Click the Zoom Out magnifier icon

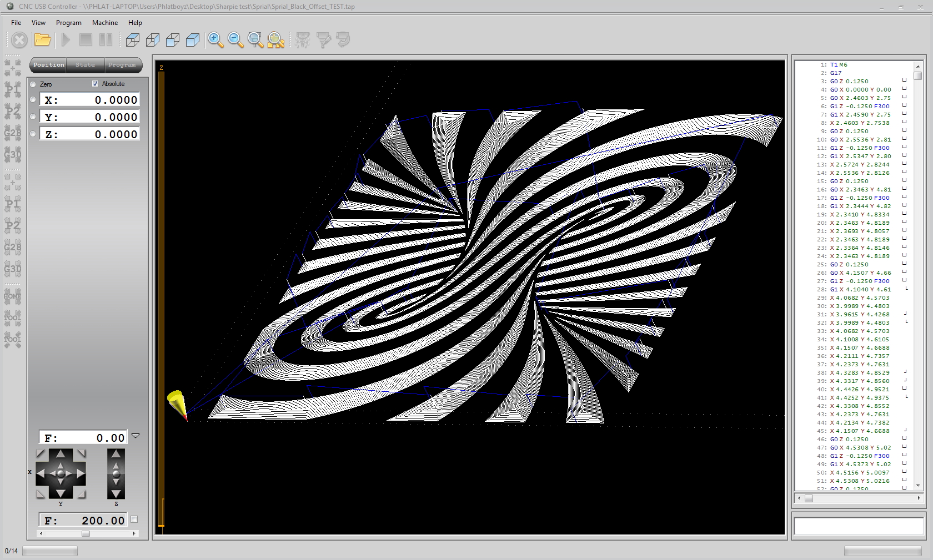pyautogui.click(x=235, y=40)
